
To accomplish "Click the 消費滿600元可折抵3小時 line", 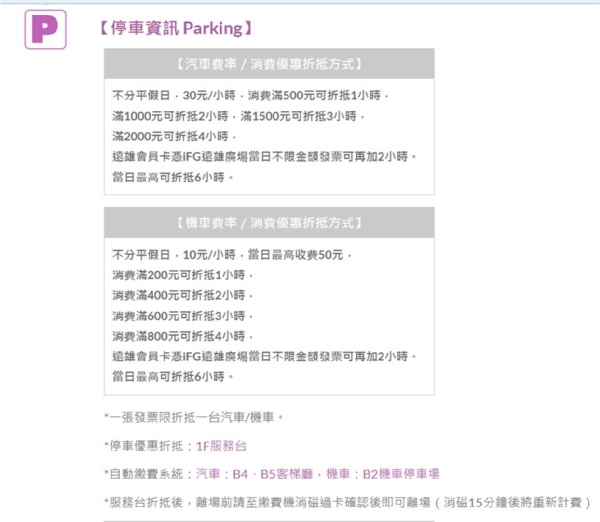I will pos(183,316).
